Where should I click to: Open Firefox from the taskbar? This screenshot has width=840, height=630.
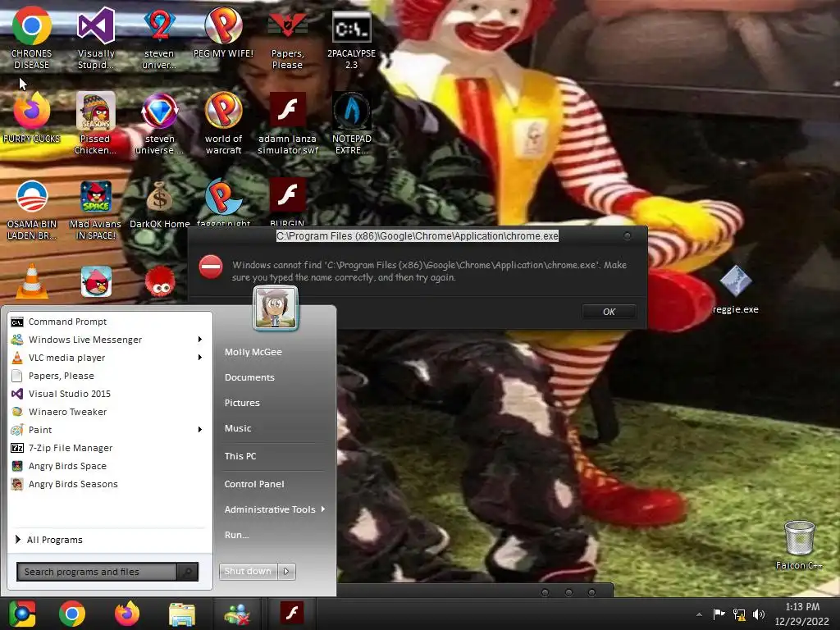point(127,614)
